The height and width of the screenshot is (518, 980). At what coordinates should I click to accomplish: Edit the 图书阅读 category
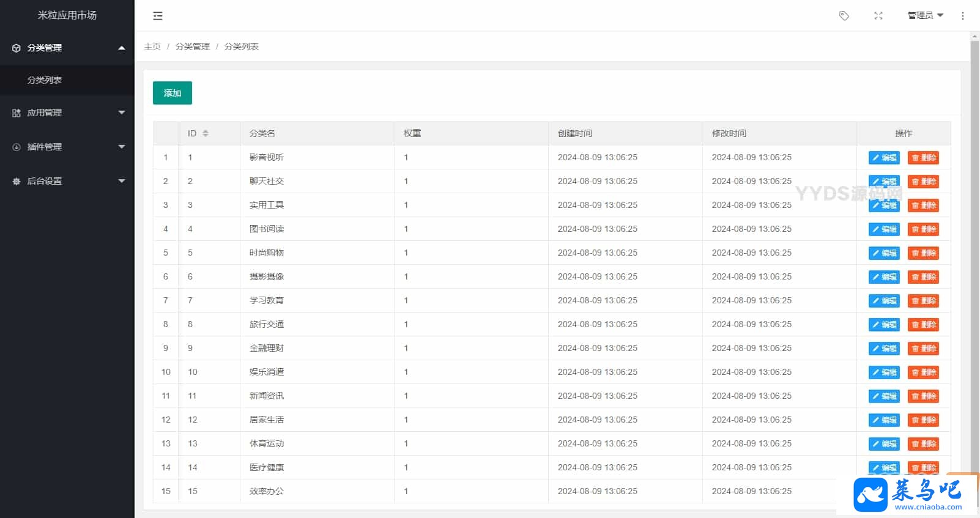pos(884,229)
